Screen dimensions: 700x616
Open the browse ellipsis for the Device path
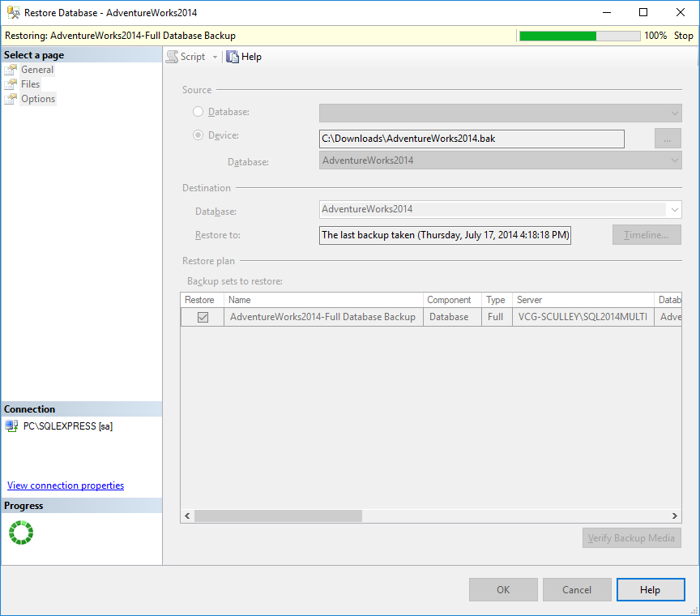click(x=667, y=138)
